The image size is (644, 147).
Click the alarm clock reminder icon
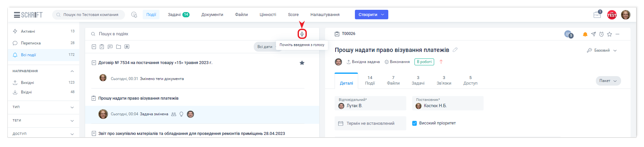coord(601,34)
